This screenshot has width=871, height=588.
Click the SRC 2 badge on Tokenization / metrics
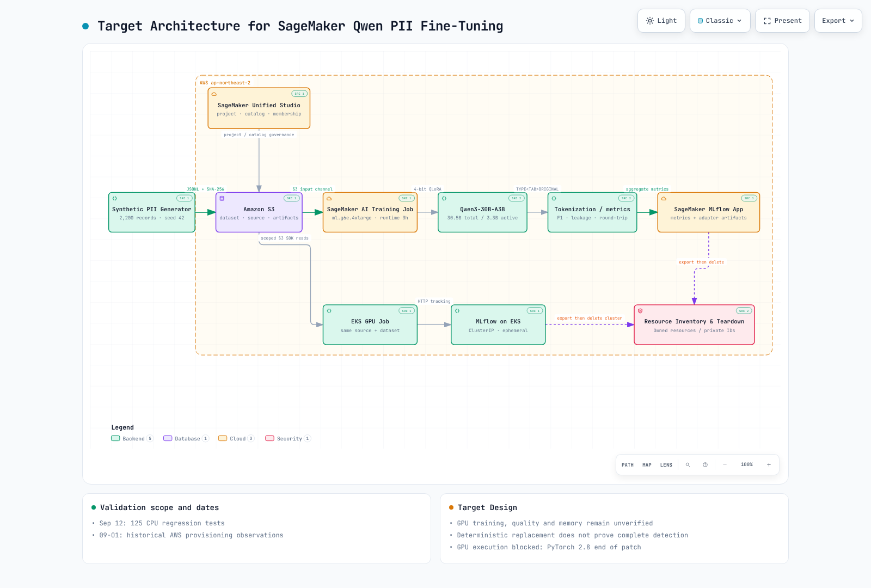pyautogui.click(x=627, y=198)
